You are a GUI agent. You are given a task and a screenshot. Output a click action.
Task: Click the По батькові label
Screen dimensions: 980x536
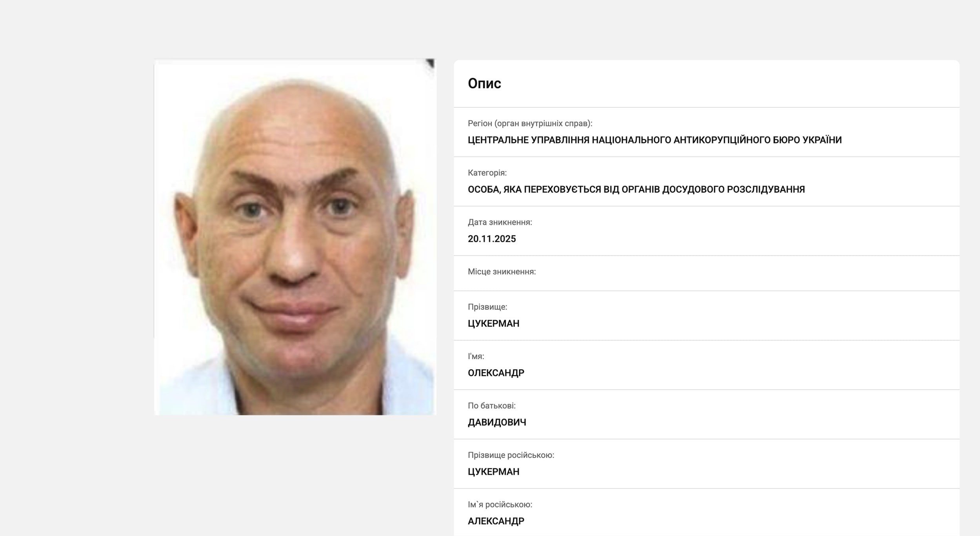[491, 406]
